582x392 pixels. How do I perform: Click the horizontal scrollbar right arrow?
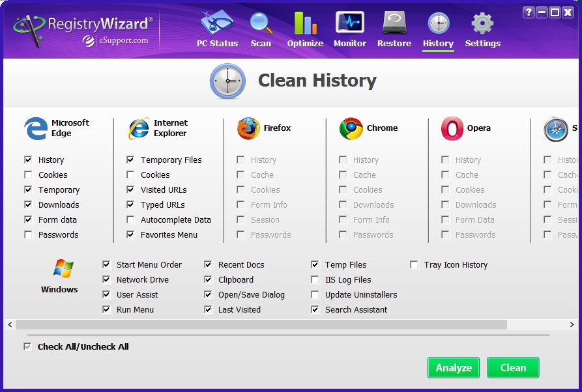click(572, 324)
